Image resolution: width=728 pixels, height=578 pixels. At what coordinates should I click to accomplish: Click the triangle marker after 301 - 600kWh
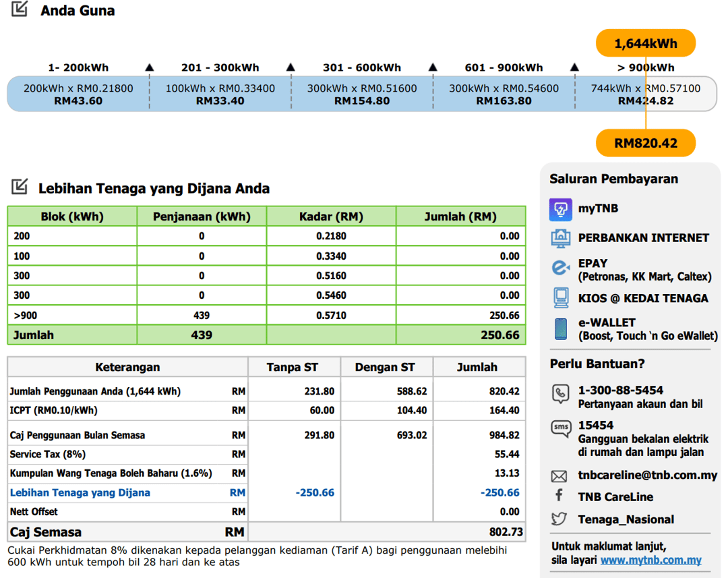point(433,67)
